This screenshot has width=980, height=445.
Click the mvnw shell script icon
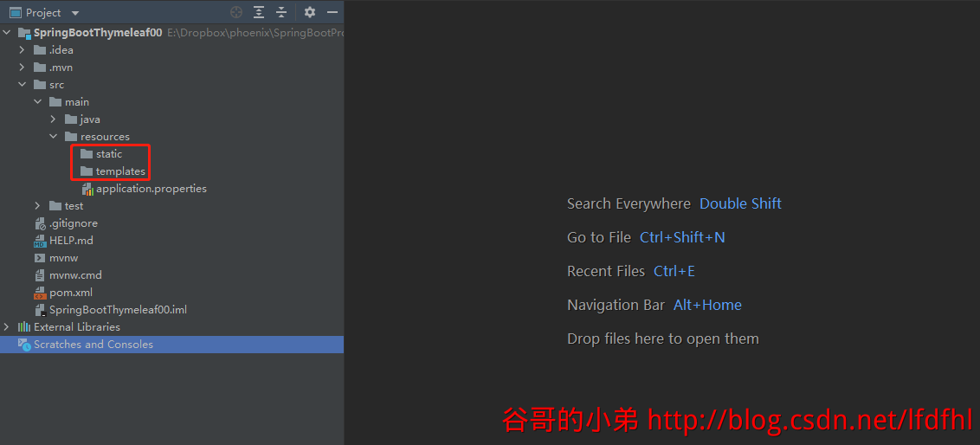[x=40, y=257]
